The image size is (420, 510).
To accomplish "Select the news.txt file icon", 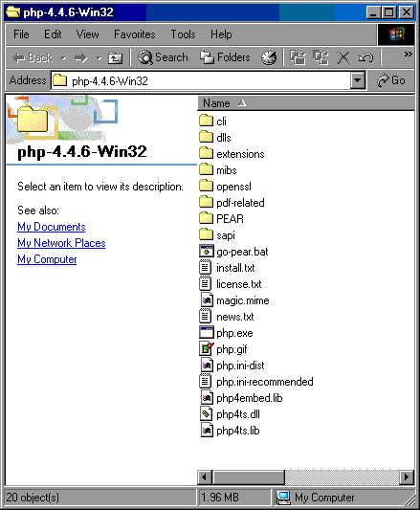I will click(205, 316).
